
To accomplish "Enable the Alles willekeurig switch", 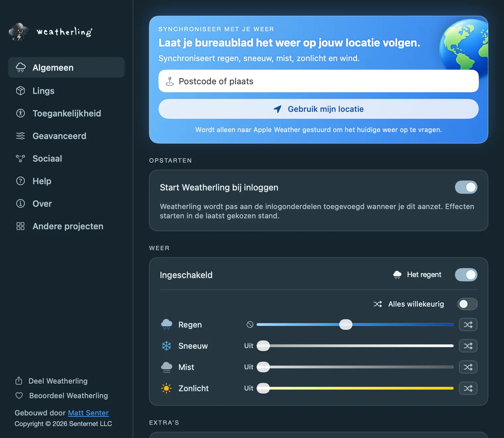I will [x=468, y=304].
